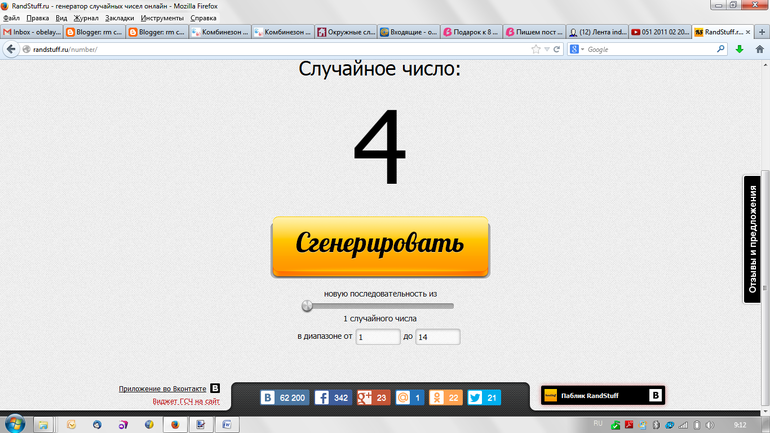Click the Firefox taskbar button
770x433 pixels.
[x=175, y=425]
